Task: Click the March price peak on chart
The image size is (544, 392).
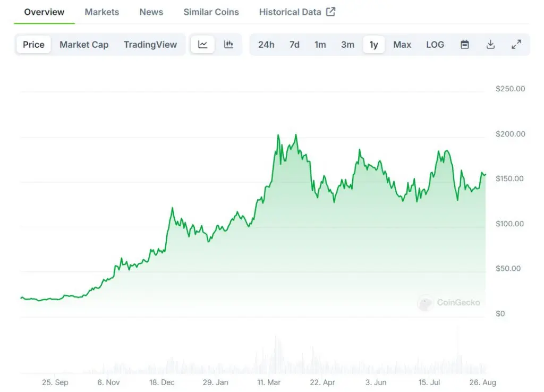Action: pyautogui.click(x=278, y=135)
